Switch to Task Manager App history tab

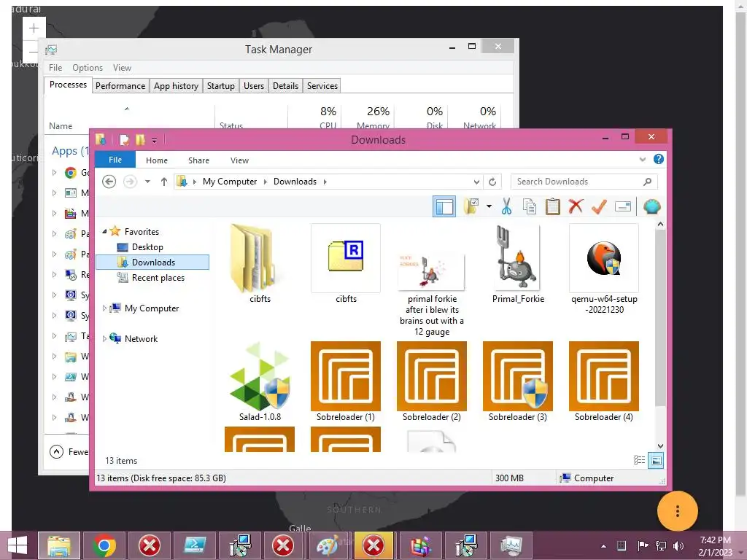point(176,86)
